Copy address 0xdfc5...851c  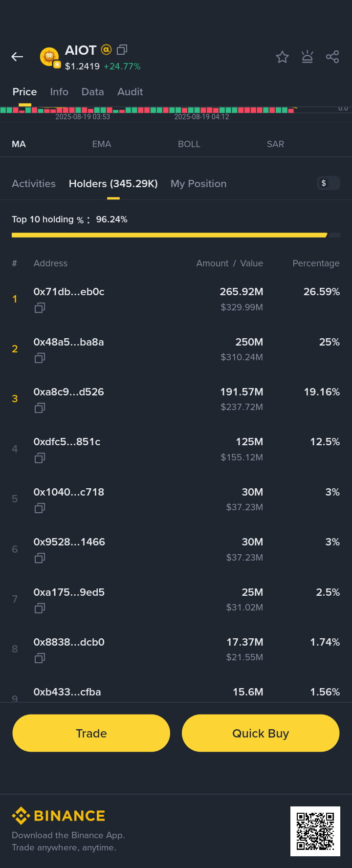(x=40, y=458)
